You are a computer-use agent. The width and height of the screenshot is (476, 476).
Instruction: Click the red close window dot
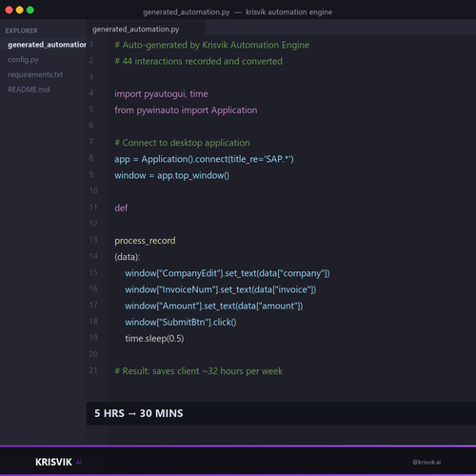coord(9,10)
